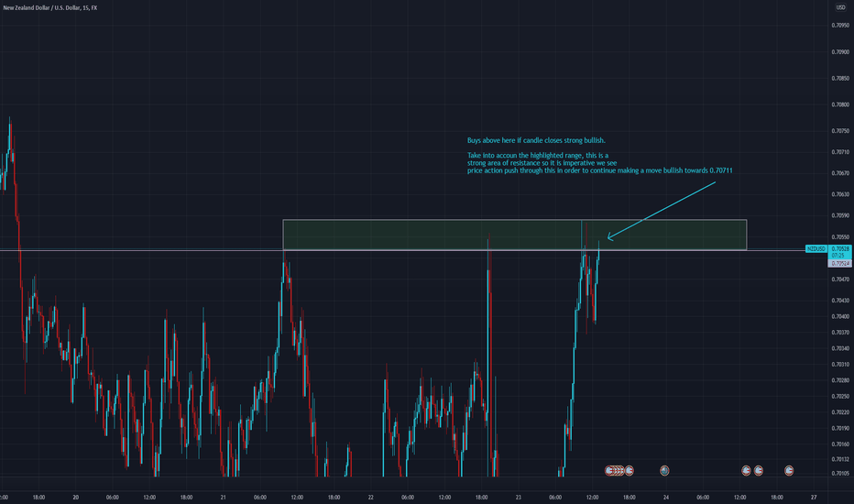Image resolution: width=854 pixels, height=504 pixels.
Task: Click the grey 0.70524 price line label
Action: (840, 264)
